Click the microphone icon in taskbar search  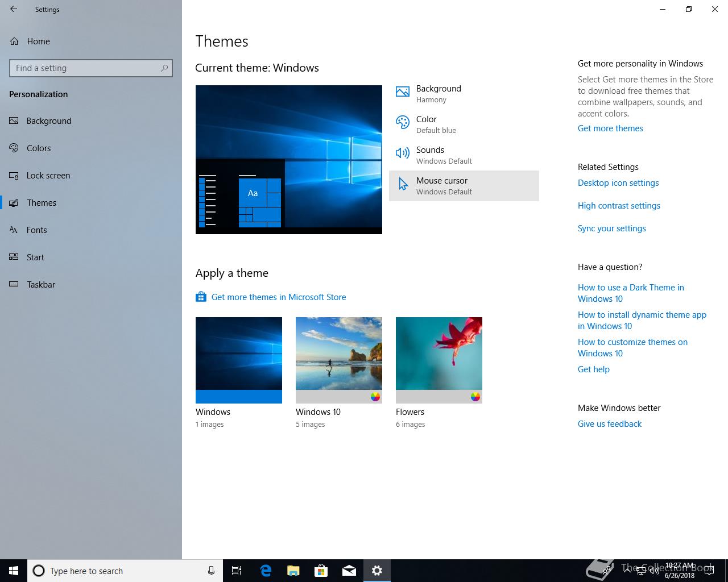click(211, 571)
